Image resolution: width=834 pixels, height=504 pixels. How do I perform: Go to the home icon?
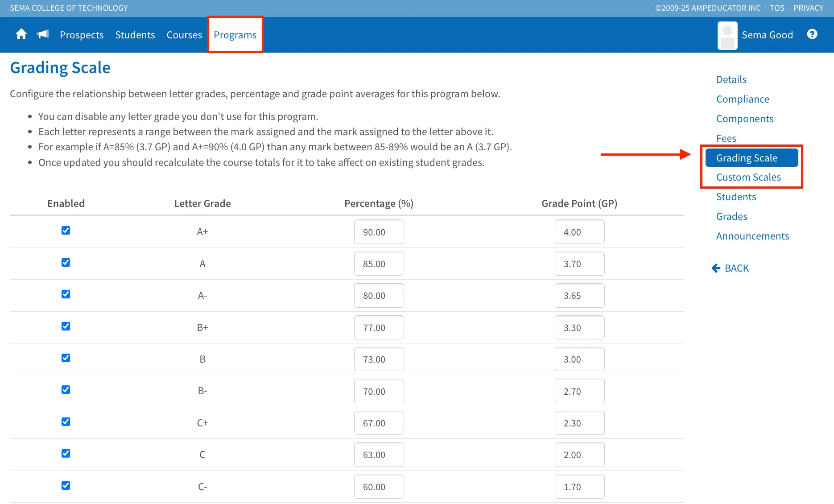(x=21, y=34)
